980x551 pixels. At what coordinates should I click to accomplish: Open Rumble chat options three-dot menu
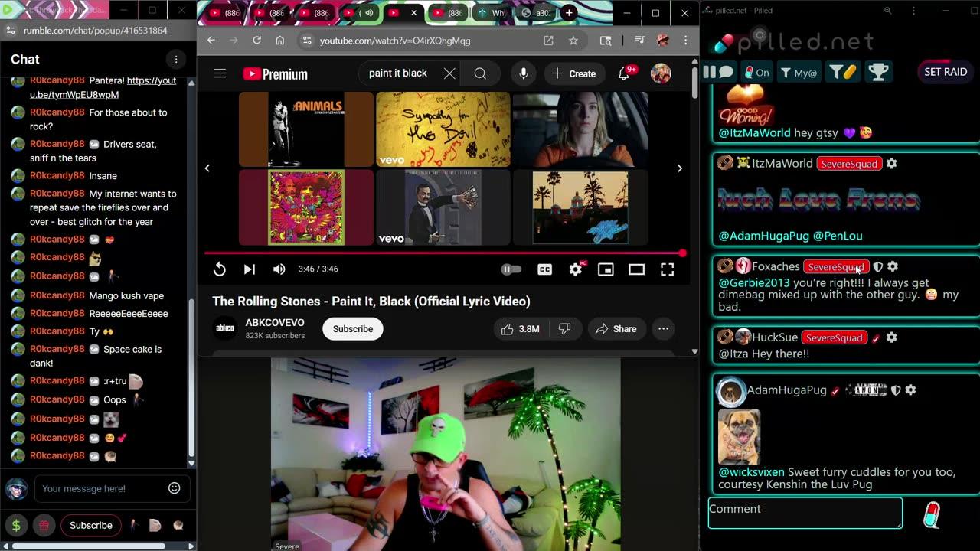point(176,60)
